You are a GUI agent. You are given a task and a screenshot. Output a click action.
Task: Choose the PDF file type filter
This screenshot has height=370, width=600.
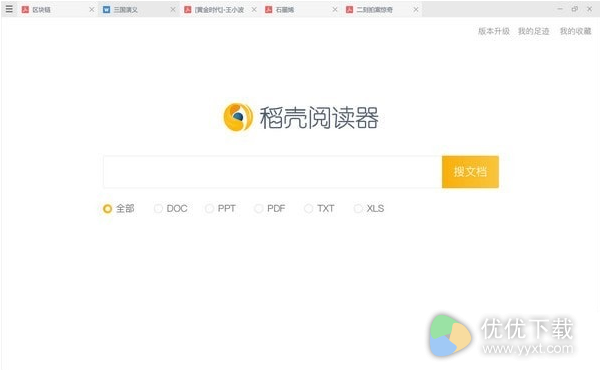(x=270, y=209)
